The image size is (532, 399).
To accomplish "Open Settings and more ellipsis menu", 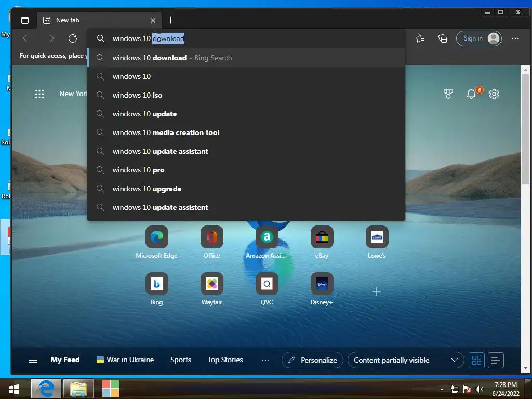I will click(515, 38).
